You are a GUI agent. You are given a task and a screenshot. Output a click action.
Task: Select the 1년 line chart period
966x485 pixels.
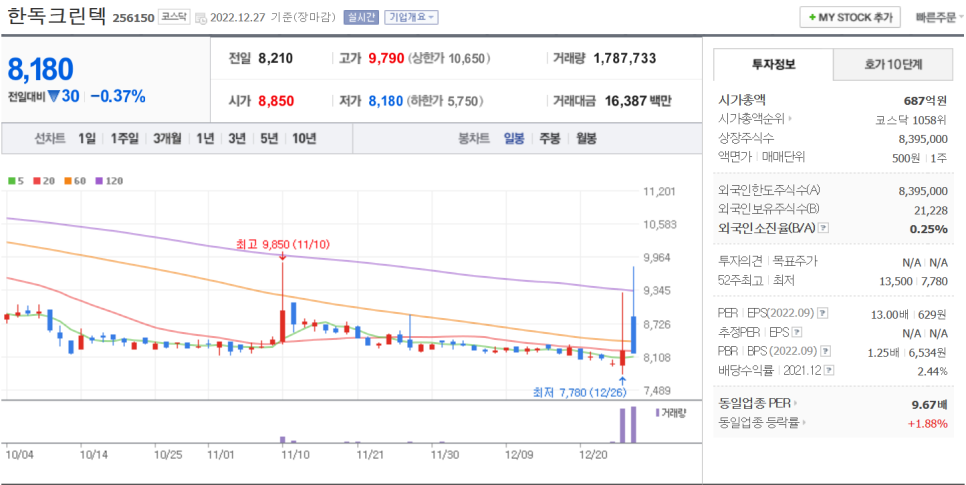[x=205, y=139]
